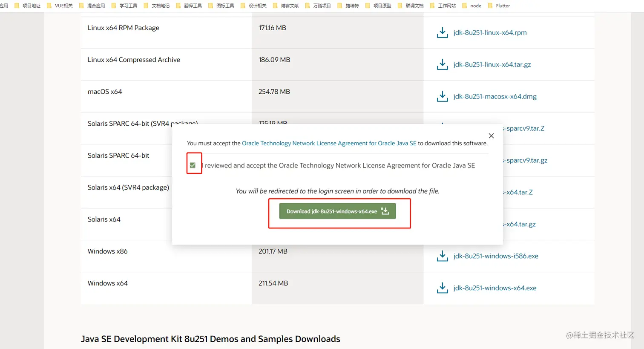This screenshot has width=644, height=349.
Task: Expand the 文档笔记 bookmark folder
Action: click(157, 6)
